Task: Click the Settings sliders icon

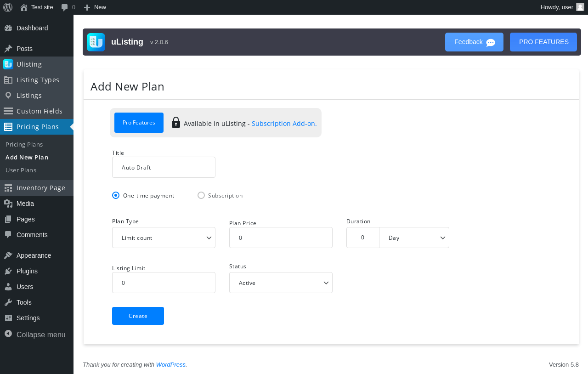Action: point(8,318)
